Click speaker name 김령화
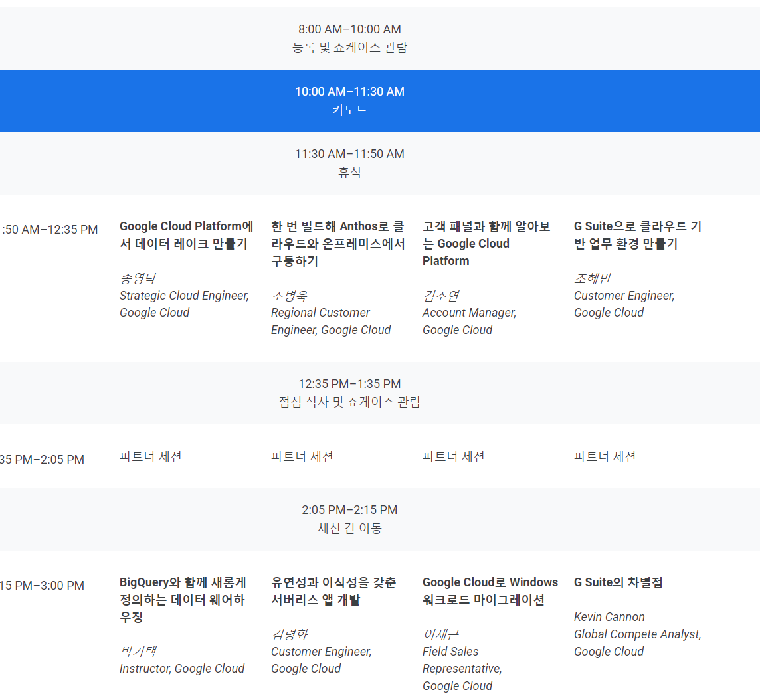 click(289, 635)
